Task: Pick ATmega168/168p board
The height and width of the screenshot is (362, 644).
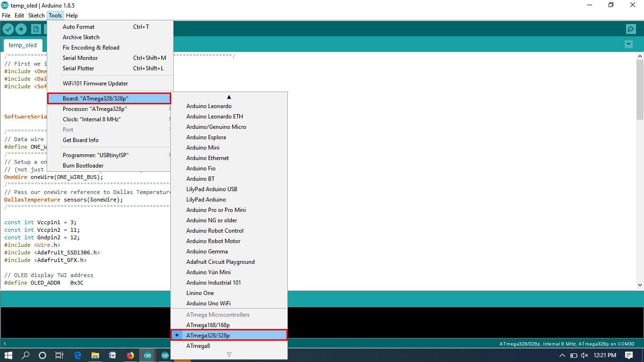Action: point(229,325)
